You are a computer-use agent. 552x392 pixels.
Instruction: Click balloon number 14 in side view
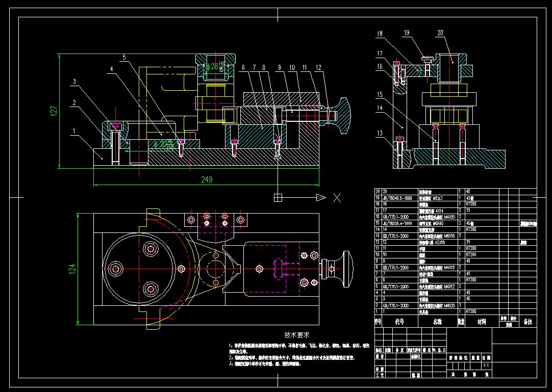point(380,108)
